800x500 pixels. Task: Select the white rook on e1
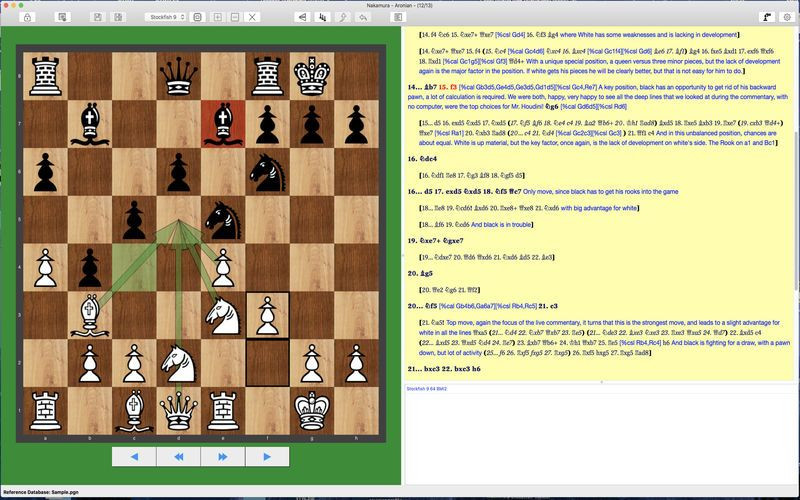tap(223, 411)
